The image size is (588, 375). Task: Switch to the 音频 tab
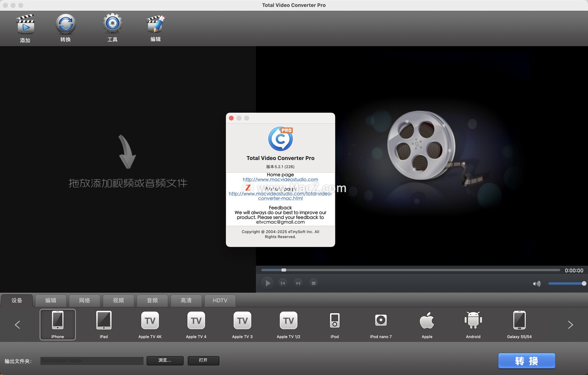tap(152, 301)
